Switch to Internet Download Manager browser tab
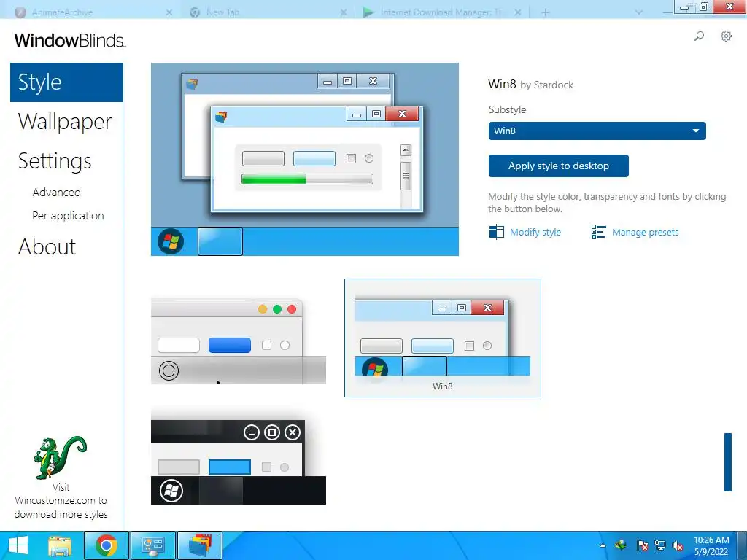This screenshot has height=560, width=747. [x=442, y=12]
